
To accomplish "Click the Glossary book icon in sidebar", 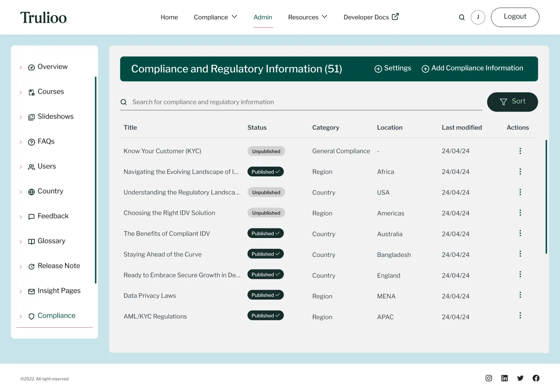I will click(31, 242).
